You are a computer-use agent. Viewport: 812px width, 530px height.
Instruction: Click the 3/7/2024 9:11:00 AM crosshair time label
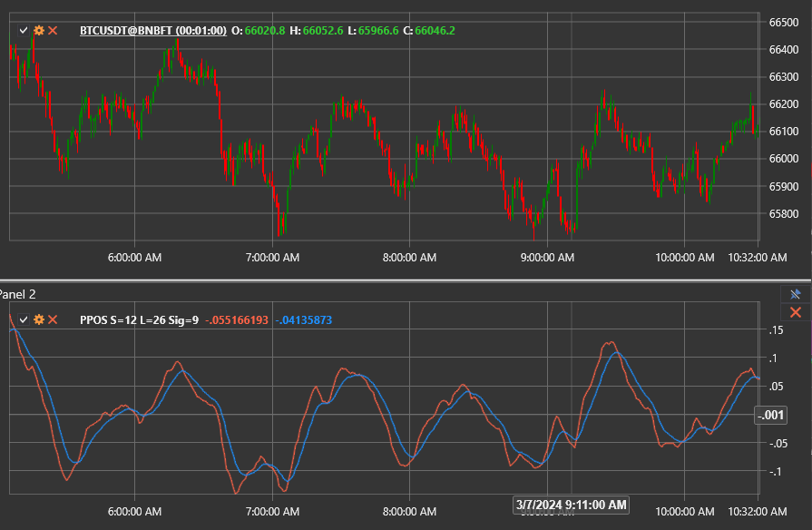pos(572,505)
